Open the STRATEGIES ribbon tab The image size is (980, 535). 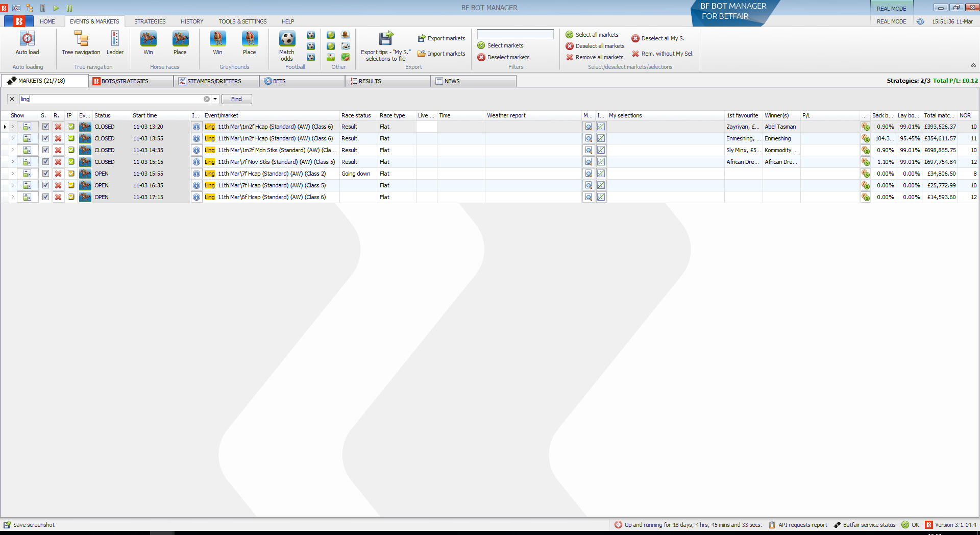pyautogui.click(x=150, y=21)
